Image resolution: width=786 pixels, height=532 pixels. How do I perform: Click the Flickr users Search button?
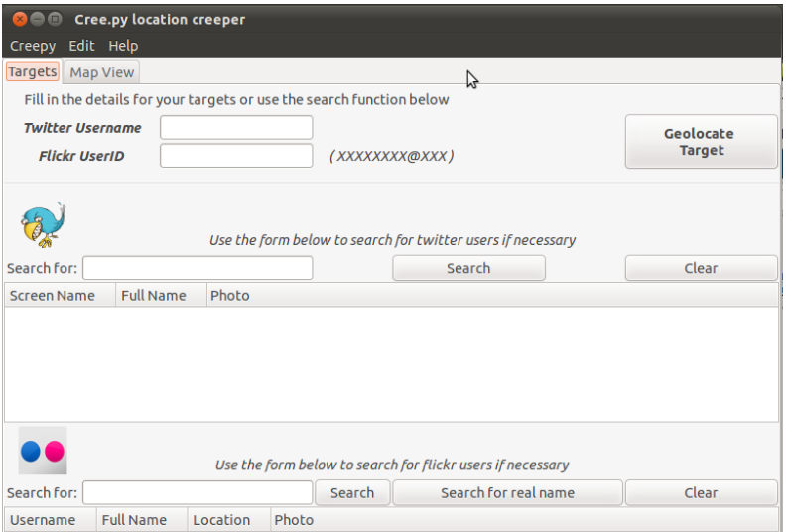click(352, 492)
